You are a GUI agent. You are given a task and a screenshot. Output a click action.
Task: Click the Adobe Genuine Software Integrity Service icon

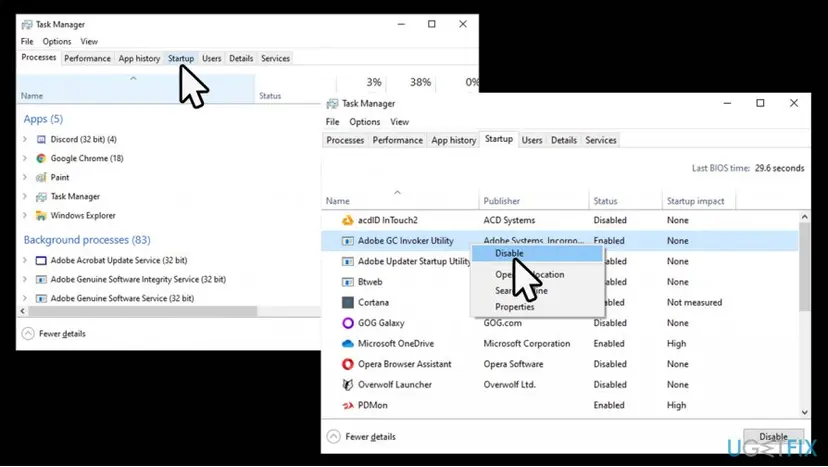pos(41,279)
